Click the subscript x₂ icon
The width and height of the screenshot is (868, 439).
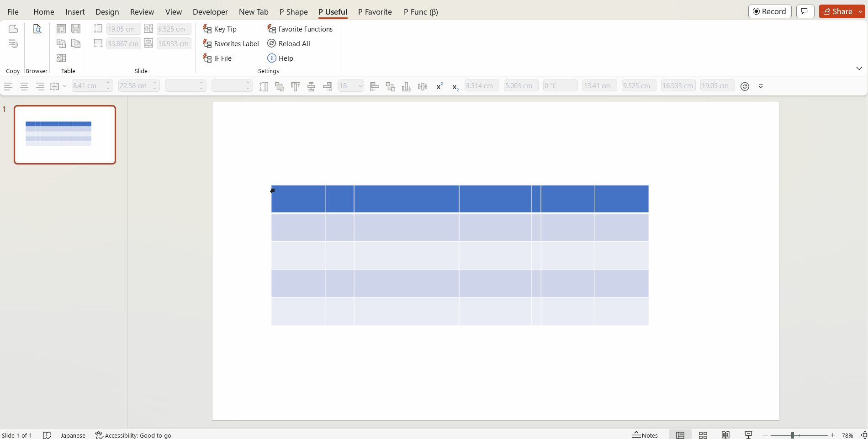point(455,86)
